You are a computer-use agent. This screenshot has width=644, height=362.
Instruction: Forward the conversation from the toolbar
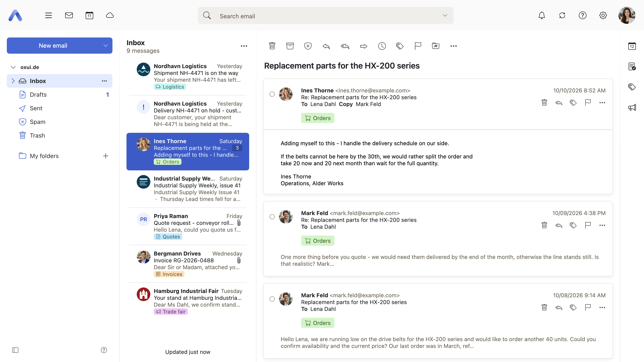click(364, 46)
